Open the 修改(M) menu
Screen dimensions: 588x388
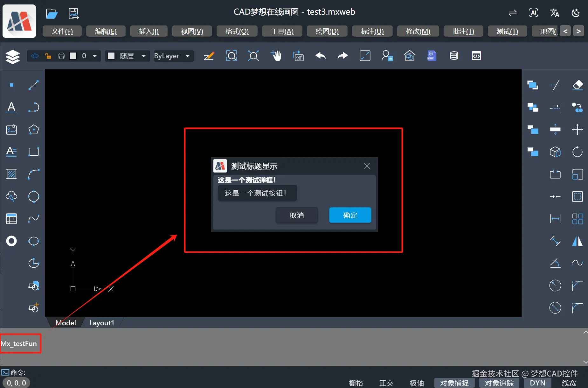(x=418, y=31)
